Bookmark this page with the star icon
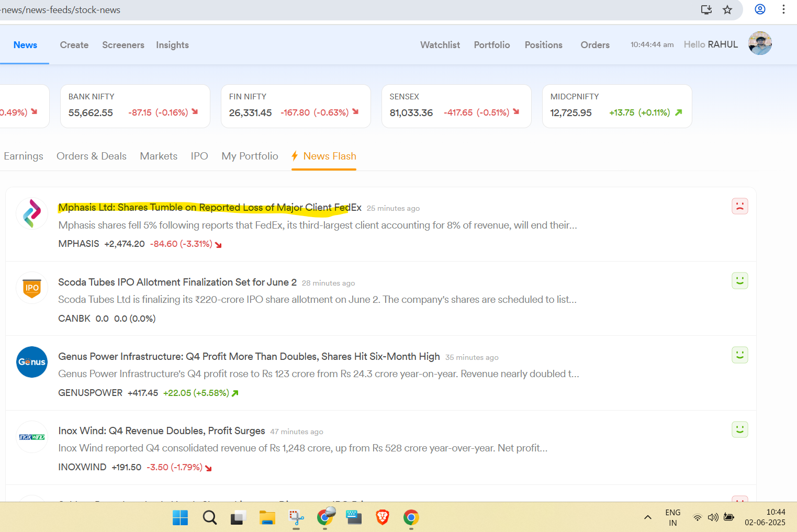797x532 pixels. [x=727, y=9]
